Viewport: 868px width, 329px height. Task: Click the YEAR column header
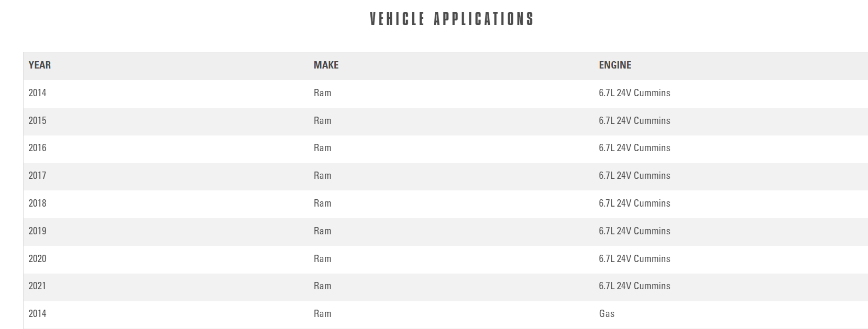pos(40,65)
